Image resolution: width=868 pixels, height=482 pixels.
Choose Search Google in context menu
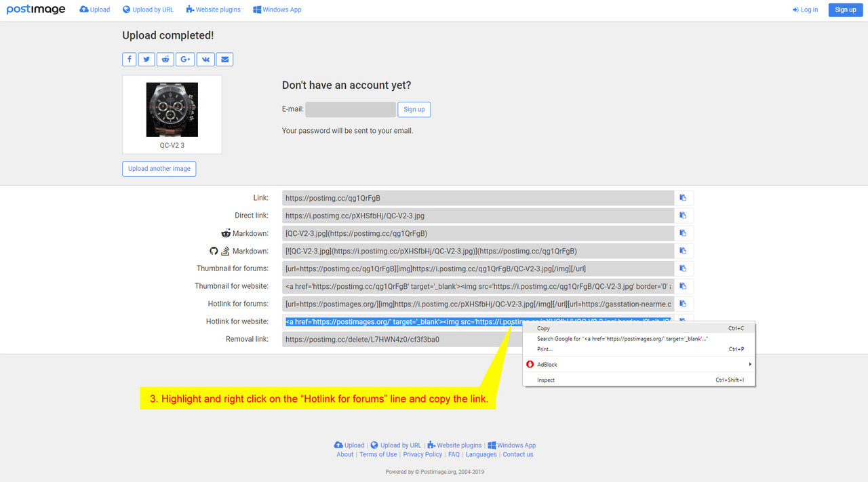click(x=639, y=338)
